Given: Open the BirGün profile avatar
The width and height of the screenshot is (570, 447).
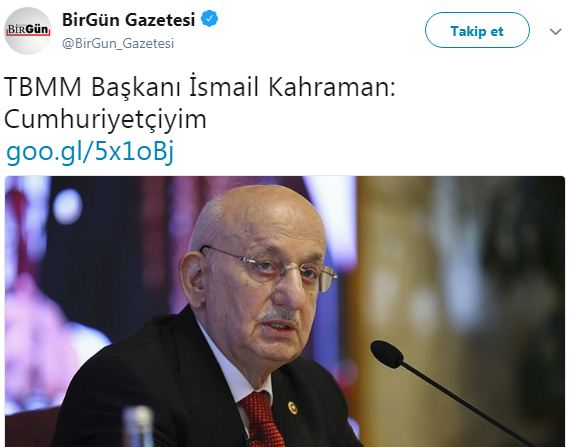Looking at the screenshot, I should click(x=28, y=31).
